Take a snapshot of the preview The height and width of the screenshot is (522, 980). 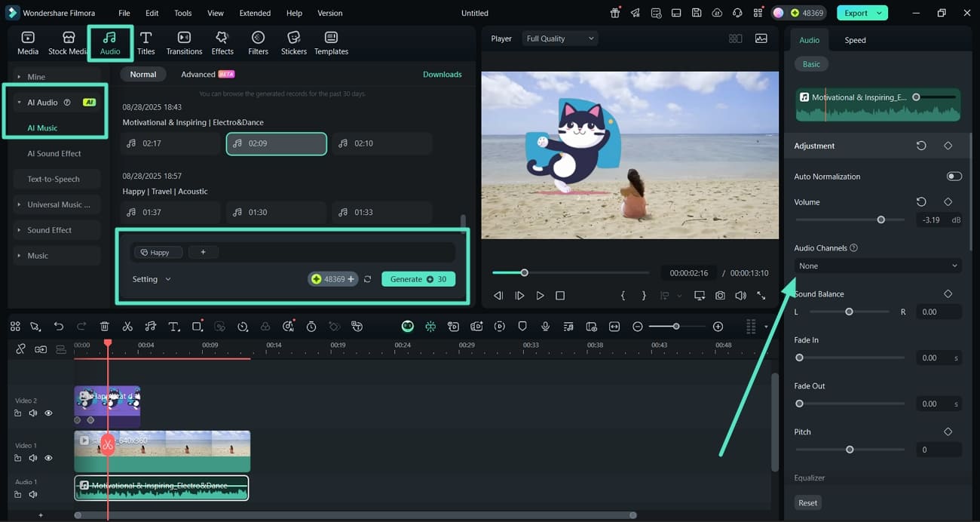click(x=721, y=296)
